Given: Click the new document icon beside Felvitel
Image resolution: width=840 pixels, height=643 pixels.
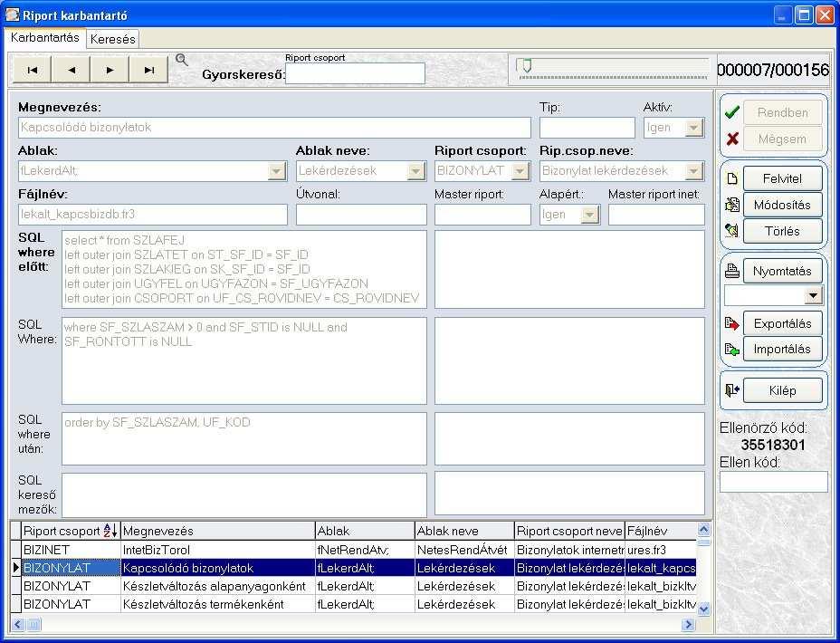Looking at the screenshot, I should pyautogui.click(x=731, y=179).
